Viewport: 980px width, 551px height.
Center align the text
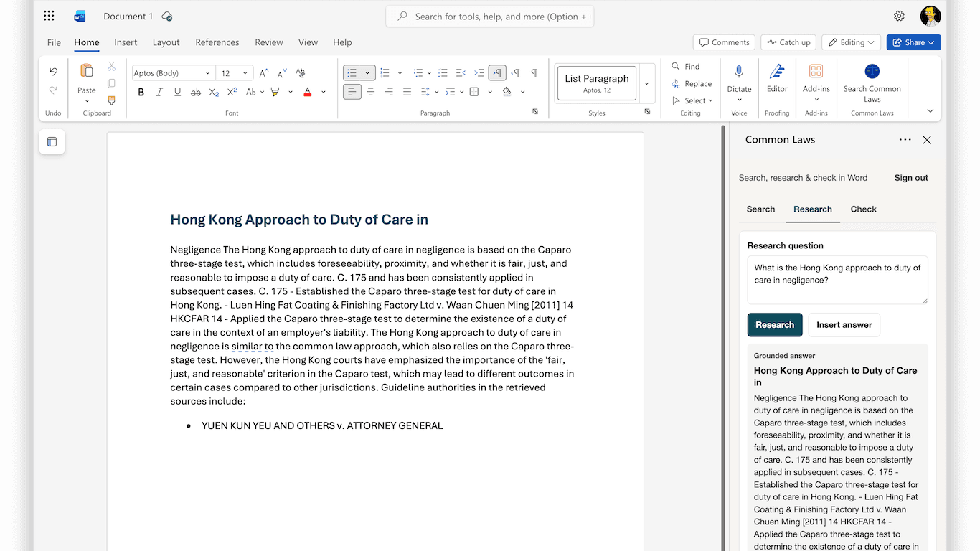click(371, 92)
